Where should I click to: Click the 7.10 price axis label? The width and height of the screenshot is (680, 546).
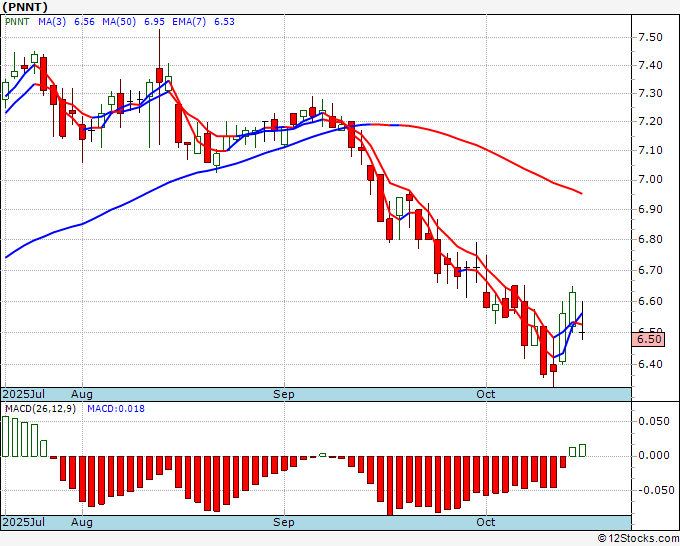click(x=651, y=150)
